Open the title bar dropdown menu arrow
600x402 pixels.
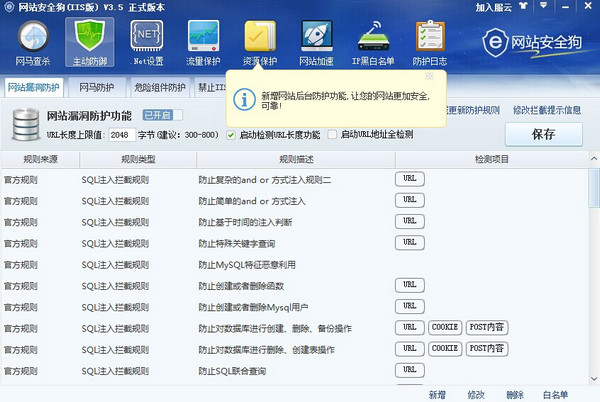coord(543,6)
